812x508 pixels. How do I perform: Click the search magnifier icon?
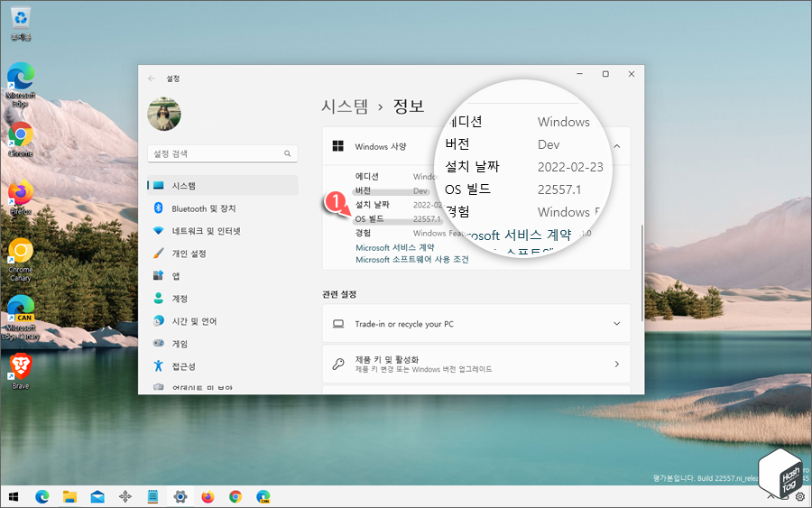pos(288,153)
